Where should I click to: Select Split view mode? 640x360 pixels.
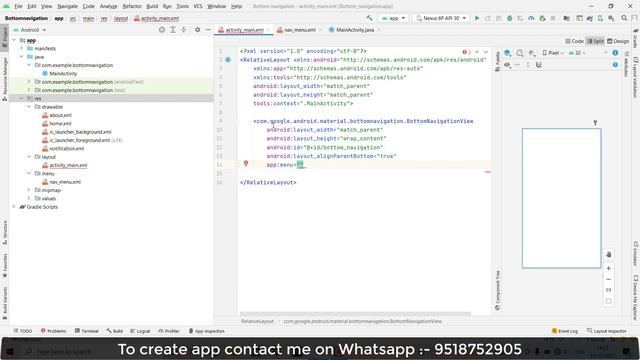click(x=595, y=41)
